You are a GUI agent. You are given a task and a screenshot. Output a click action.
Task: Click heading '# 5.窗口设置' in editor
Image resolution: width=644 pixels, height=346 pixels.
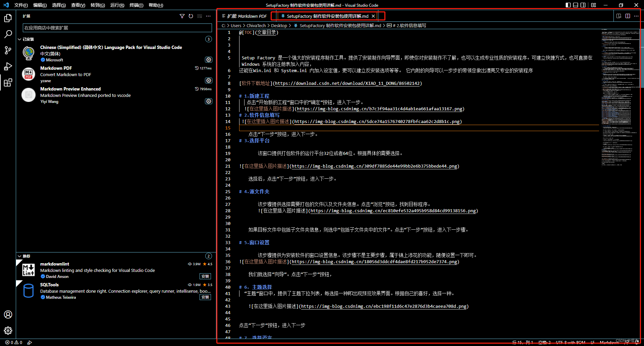254,243
